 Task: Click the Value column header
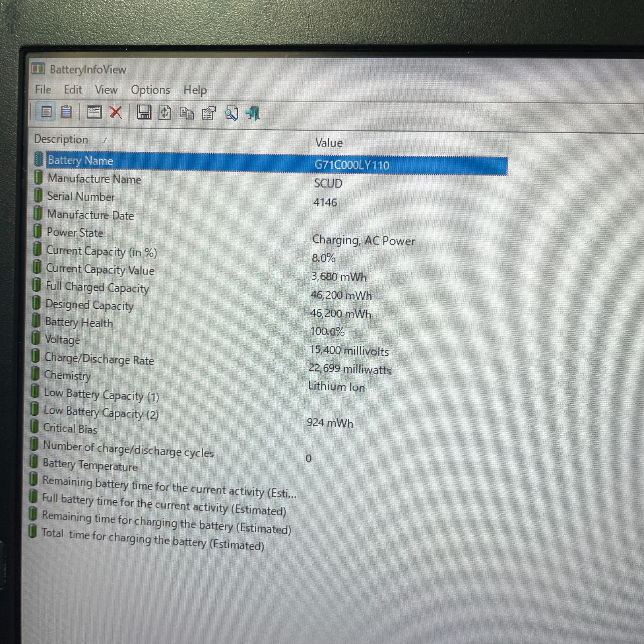409,143
